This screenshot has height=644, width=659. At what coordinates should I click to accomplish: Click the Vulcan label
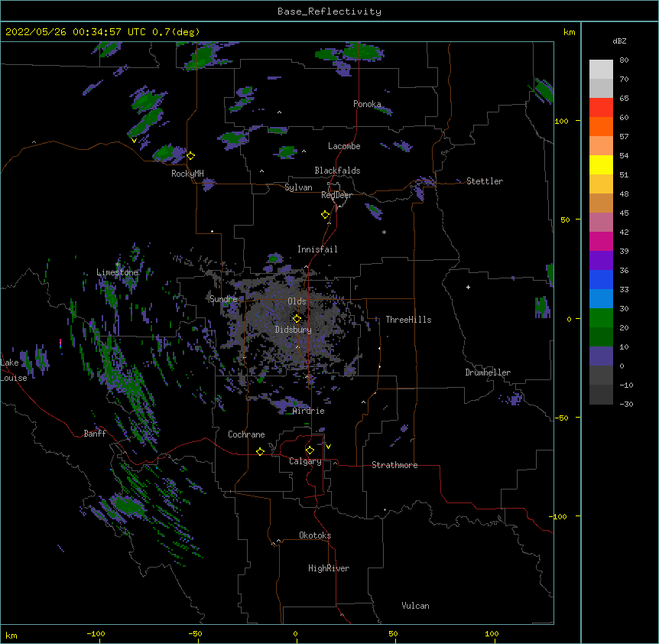point(415,606)
